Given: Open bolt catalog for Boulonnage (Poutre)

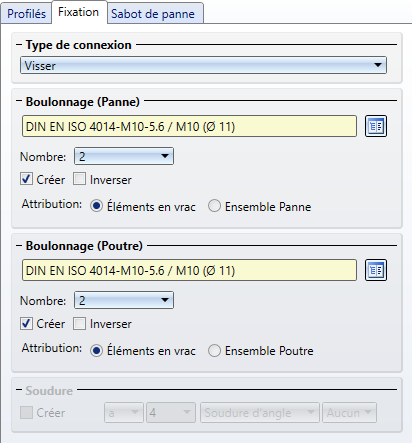Looking at the screenshot, I should (x=376, y=270).
